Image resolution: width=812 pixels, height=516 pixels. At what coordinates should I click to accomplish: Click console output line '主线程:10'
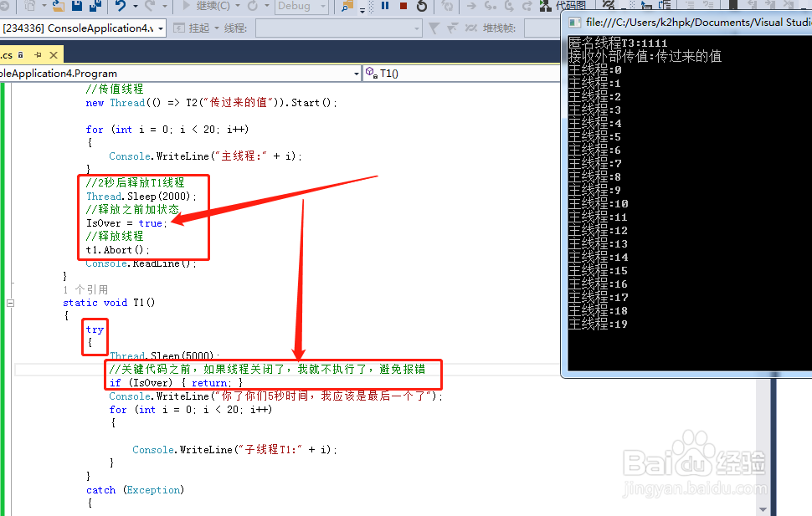click(x=599, y=203)
